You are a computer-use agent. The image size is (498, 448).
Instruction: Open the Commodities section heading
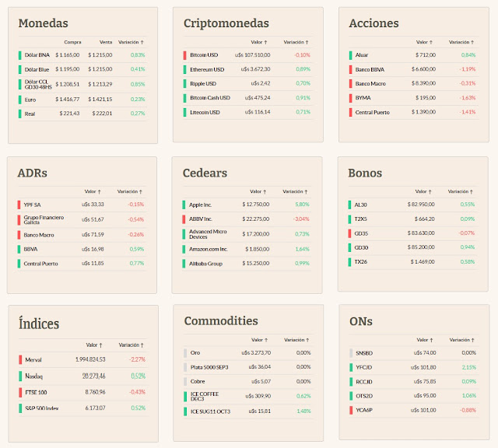pos(221,321)
